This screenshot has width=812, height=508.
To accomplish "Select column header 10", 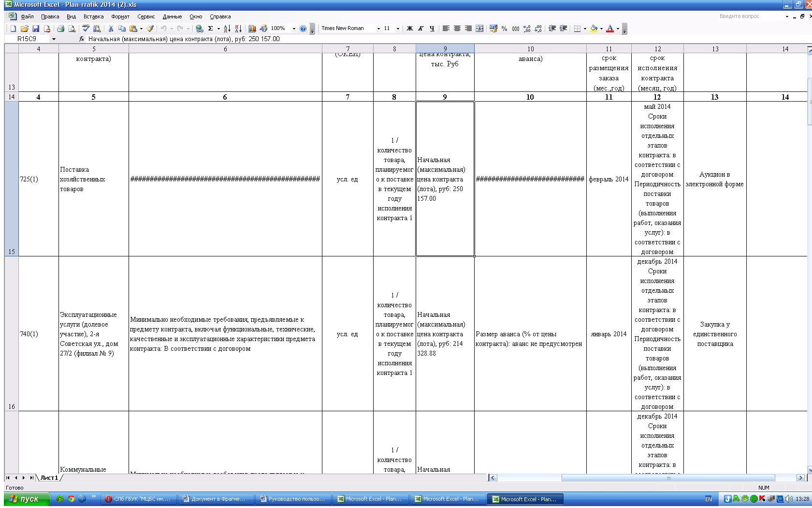I will click(530, 49).
